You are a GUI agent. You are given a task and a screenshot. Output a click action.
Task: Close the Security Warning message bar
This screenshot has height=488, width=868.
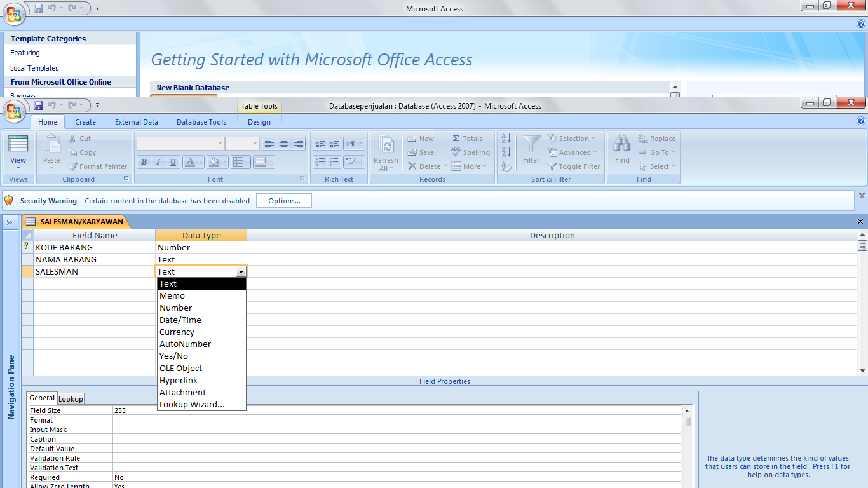862,196
